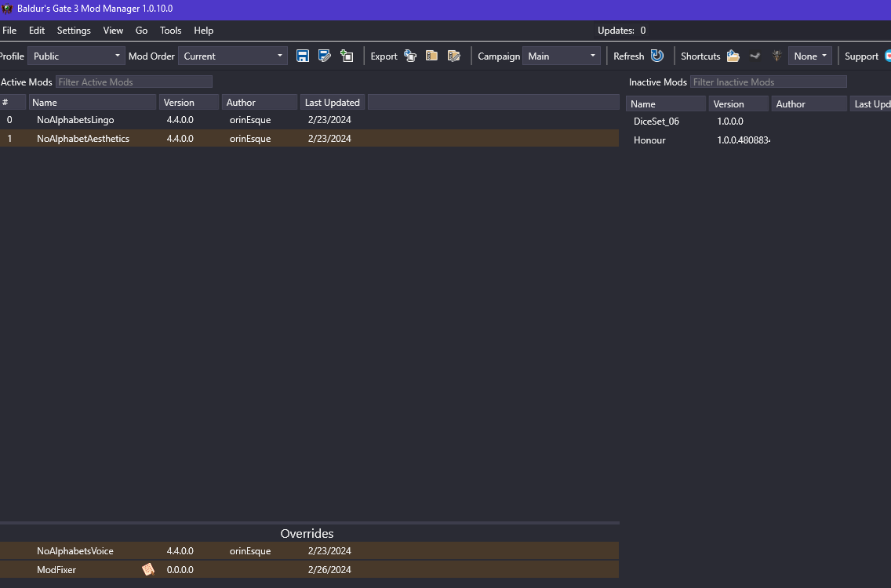Focus the Filter Inactive Mods field
Viewport: 891px width, 588px height.
click(769, 82)
